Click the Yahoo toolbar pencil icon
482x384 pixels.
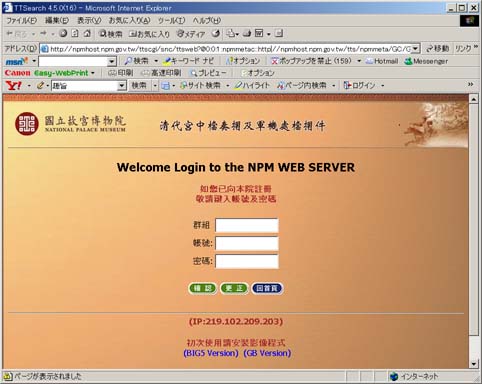click(40, 86)
